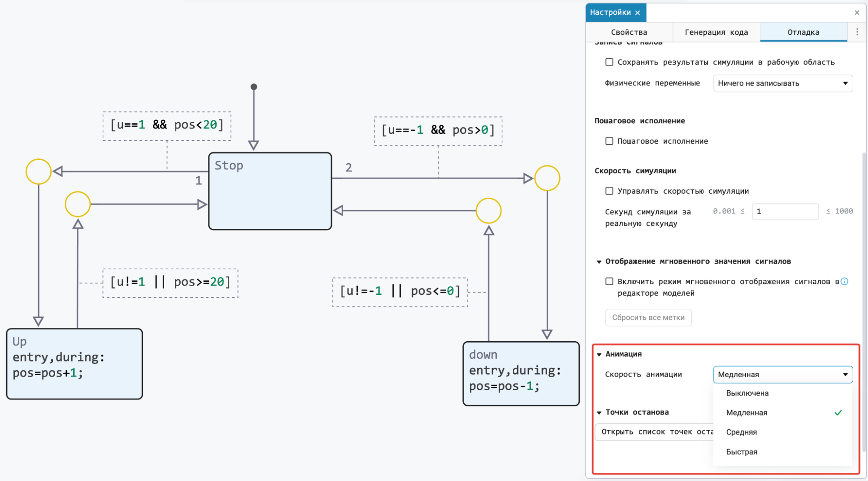Image resolution: width=868 pixels, height=481 pixels.
Task: Collapse the signal value display section
Action: (x=599, y=261)
